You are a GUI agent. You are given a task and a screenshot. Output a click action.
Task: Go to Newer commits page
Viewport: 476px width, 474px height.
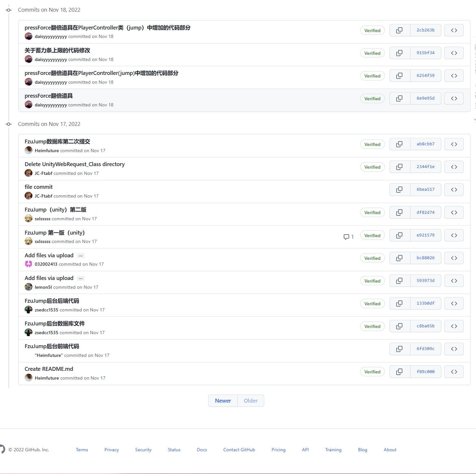[x=223, y=401]
